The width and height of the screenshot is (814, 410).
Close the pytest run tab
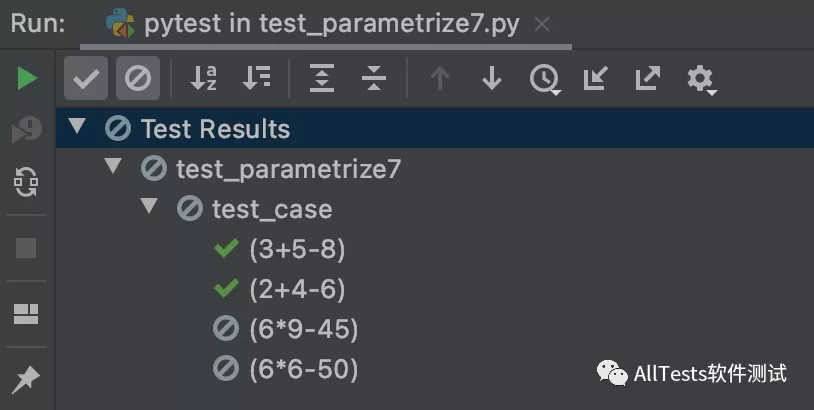pos(542,25)
